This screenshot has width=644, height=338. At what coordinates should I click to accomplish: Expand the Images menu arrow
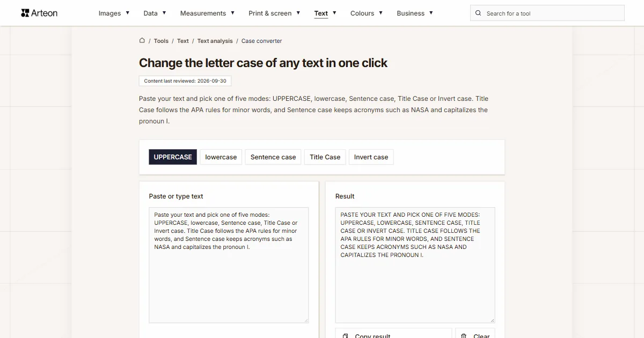tap(128, 13)
